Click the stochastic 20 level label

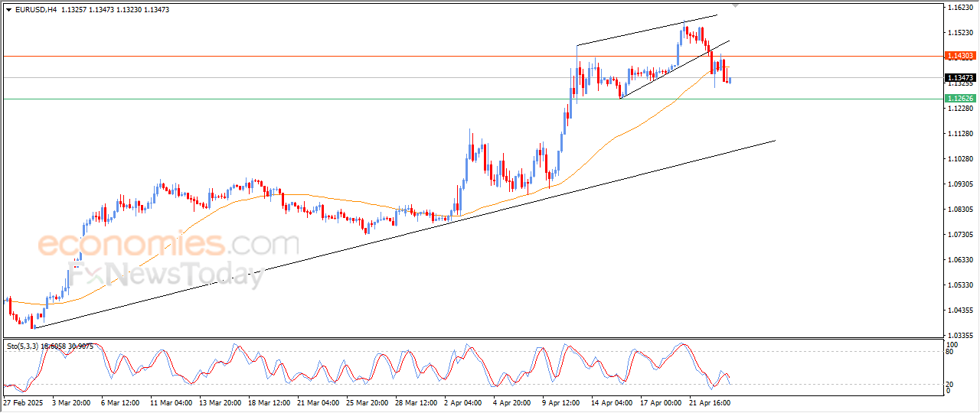951,384
